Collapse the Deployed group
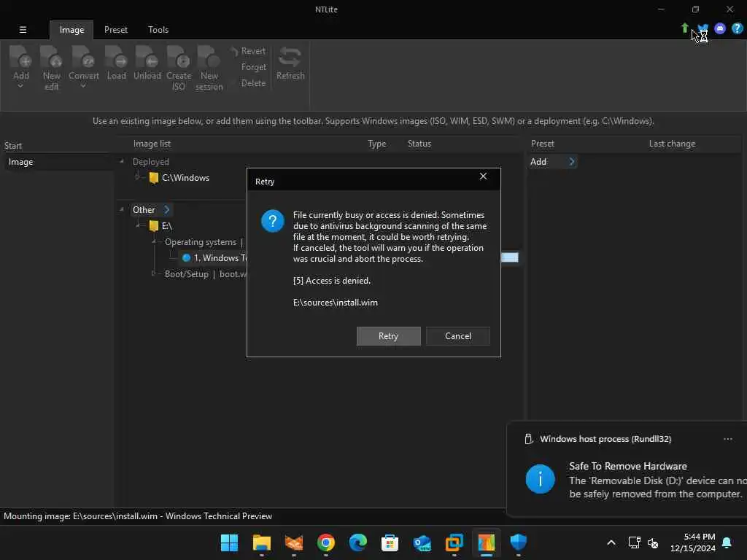 122,162
